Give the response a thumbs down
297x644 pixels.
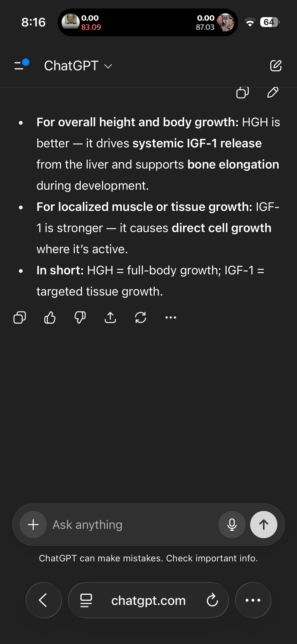[x=80, y=317]
